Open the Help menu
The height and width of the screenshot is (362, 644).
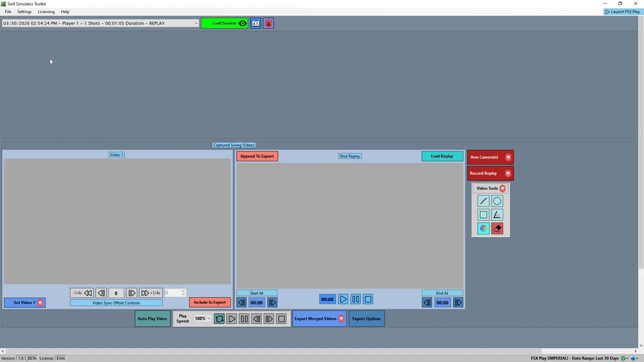(65, 12)
